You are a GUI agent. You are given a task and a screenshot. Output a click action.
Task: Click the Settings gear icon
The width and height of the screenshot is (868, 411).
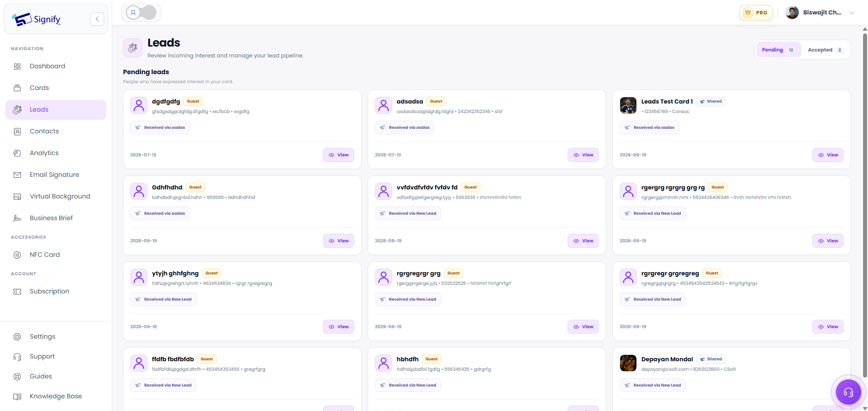click(x=17, y=337)
